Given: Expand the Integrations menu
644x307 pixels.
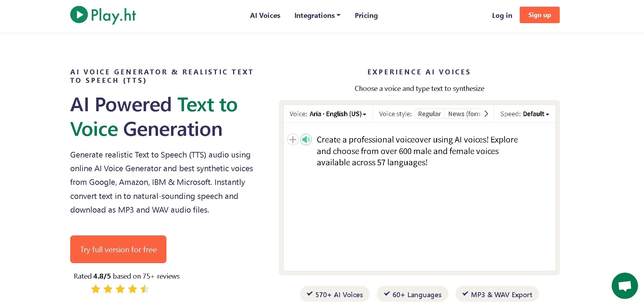Looking at the screenshot, I should pos(317,15).
